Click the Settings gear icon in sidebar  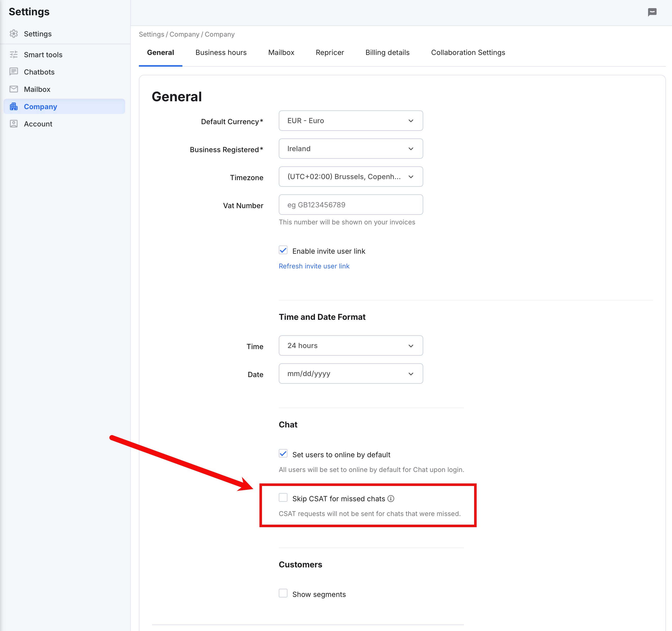[x=13, y=34]
